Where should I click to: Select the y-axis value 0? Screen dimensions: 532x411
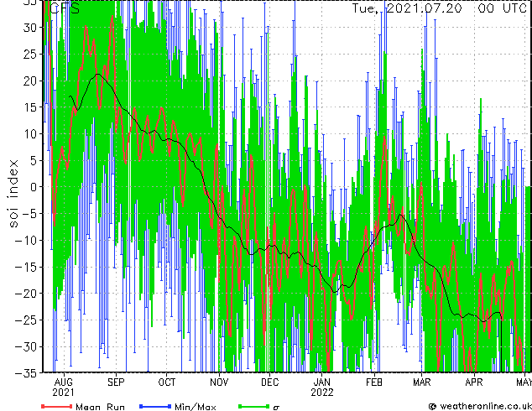[34, 187]
